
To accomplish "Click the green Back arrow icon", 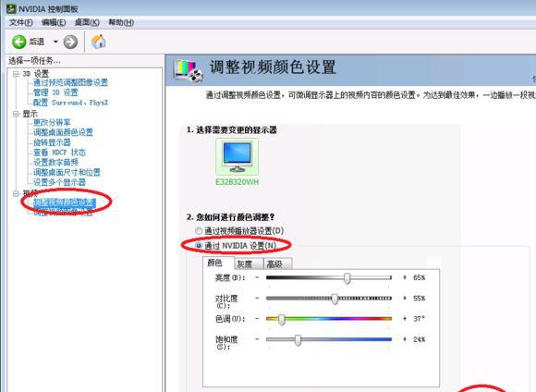I will 19,42.
